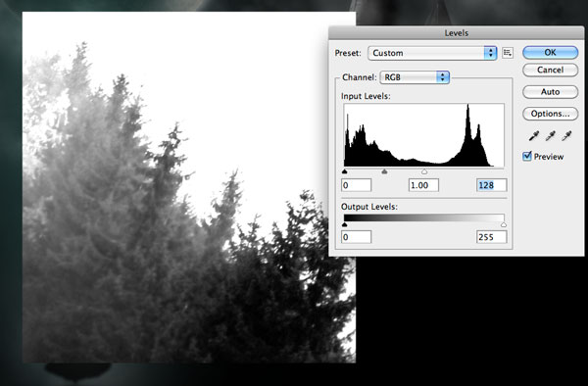Click the Output Levels label
588x386 pixels.
369,207
